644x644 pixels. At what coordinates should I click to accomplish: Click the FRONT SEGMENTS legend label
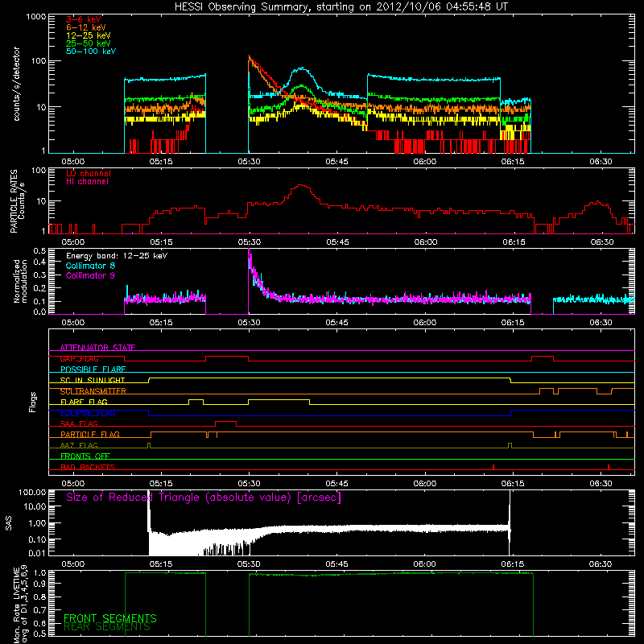tap(110, 618)
